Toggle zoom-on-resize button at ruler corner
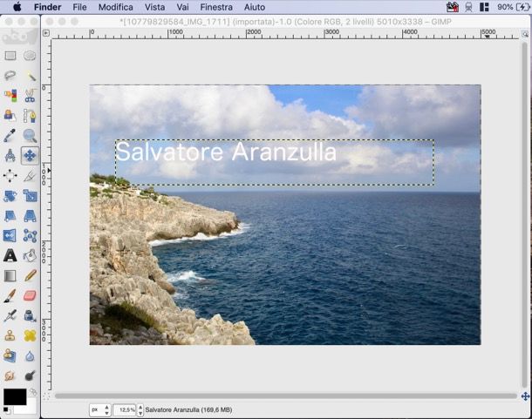 [525, 34]
